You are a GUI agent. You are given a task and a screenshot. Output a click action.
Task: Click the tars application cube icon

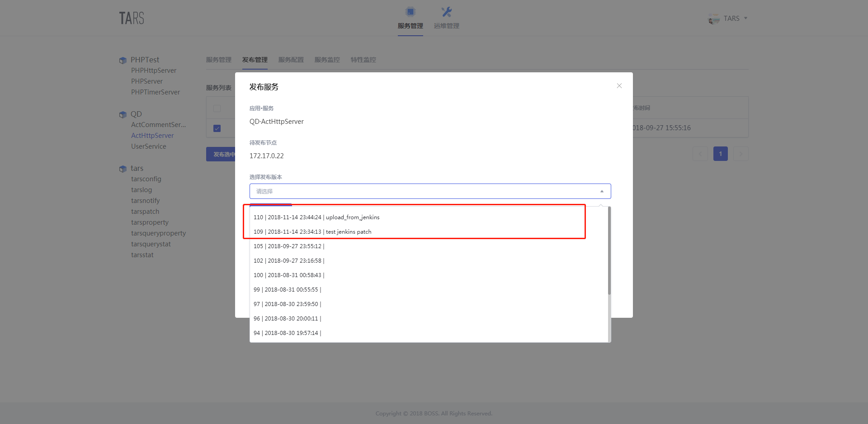click(x=123, y=169)
